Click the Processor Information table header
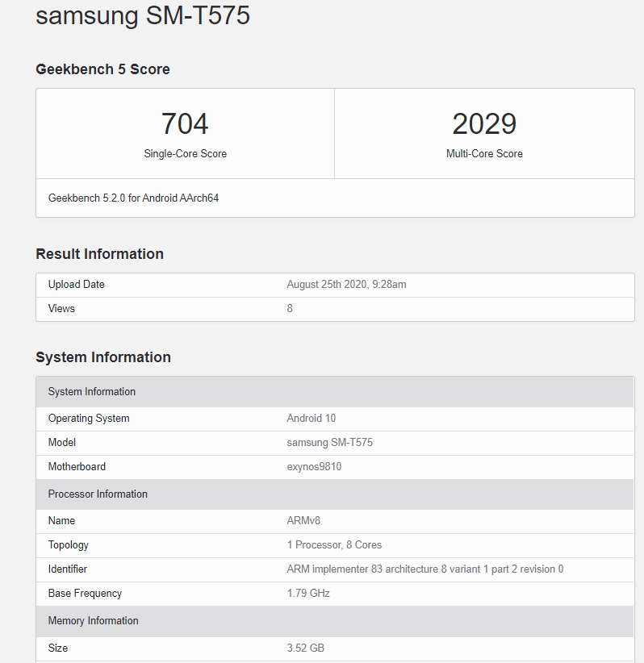This screenshot has width=644, height=663. click(98, 494)
